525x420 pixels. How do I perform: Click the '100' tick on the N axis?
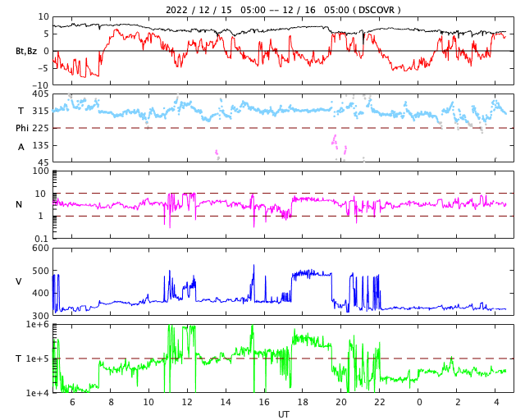click(x=40, y=171)
